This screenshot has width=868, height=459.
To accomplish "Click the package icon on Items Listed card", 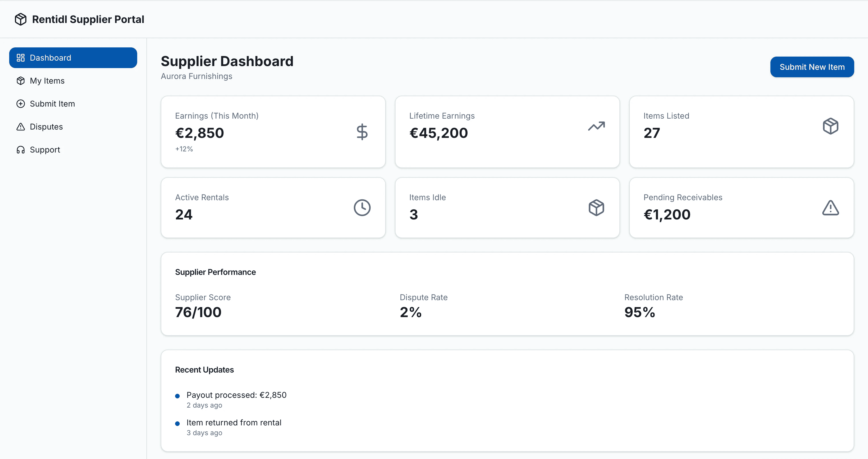I will [x=830, y=126].
